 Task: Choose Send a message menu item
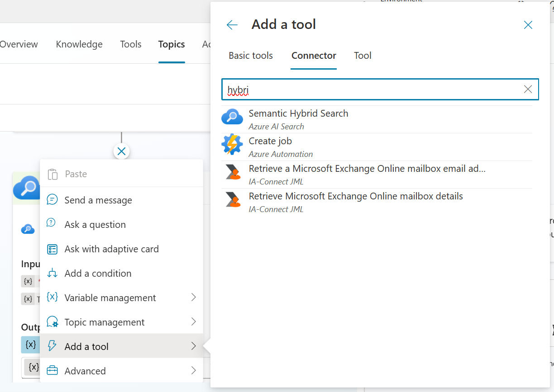pos(121,200)
